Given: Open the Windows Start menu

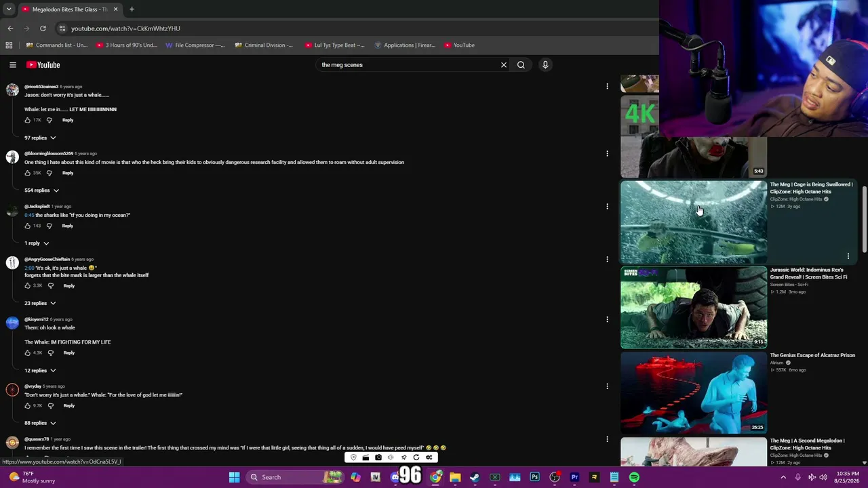Looking at the screenshot, I should (234, 477).
